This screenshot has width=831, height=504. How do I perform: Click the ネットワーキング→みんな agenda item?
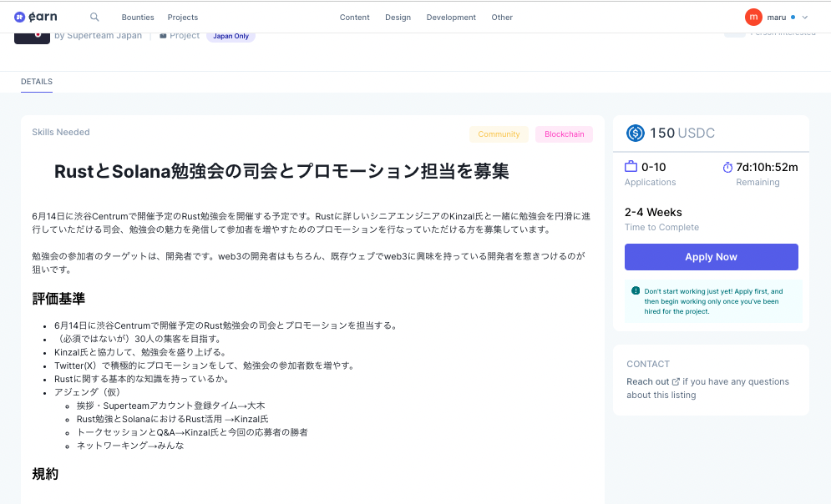click(x=130, y=446)
